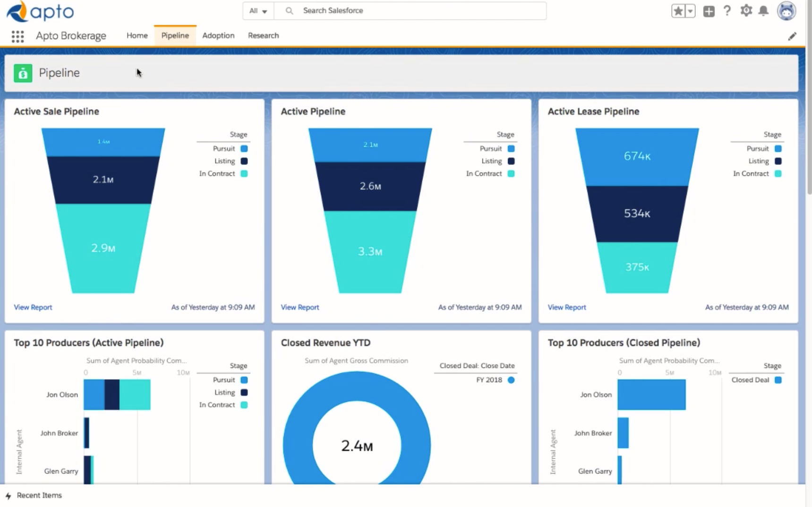Click the FY 2018 legend swatch

coord(511,380)
